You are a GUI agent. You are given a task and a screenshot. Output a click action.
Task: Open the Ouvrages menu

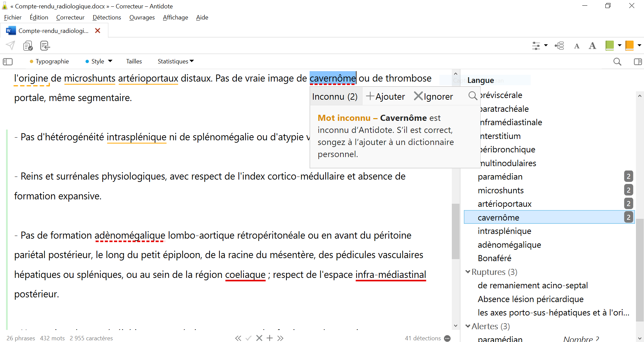coord(142,17)
